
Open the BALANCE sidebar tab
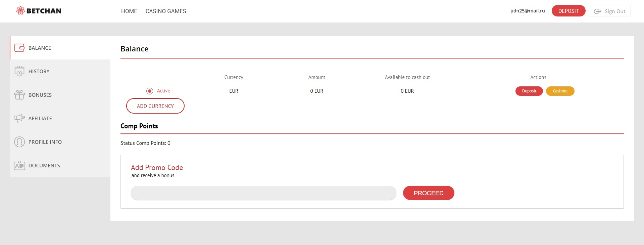60,48
